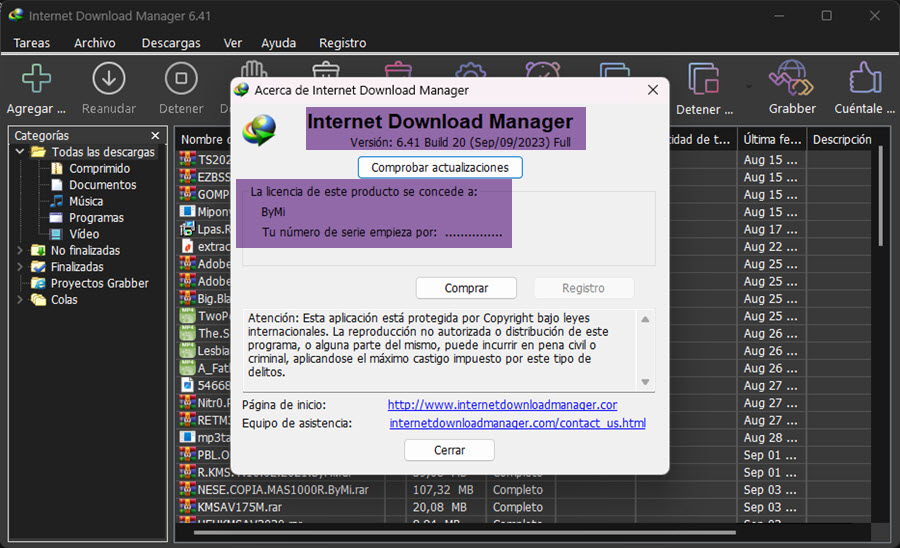Click the Finalizadas folder check icon
Viewport: 900px width, 548px height.
(38, 267)
